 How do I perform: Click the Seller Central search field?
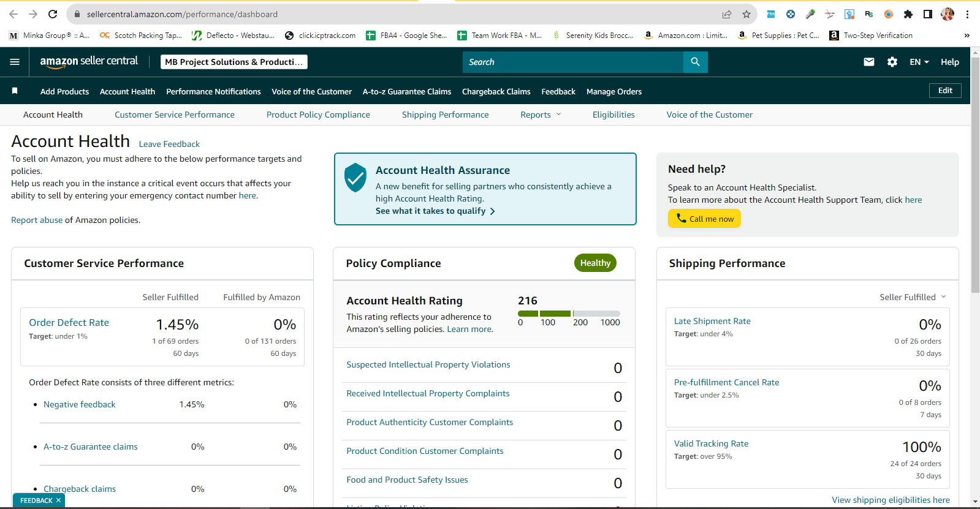click(573, 62)
